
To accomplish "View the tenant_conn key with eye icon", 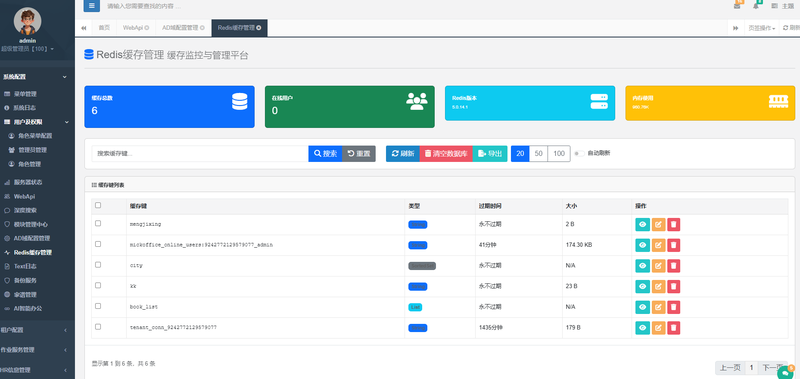I will [x=642, y=328].
